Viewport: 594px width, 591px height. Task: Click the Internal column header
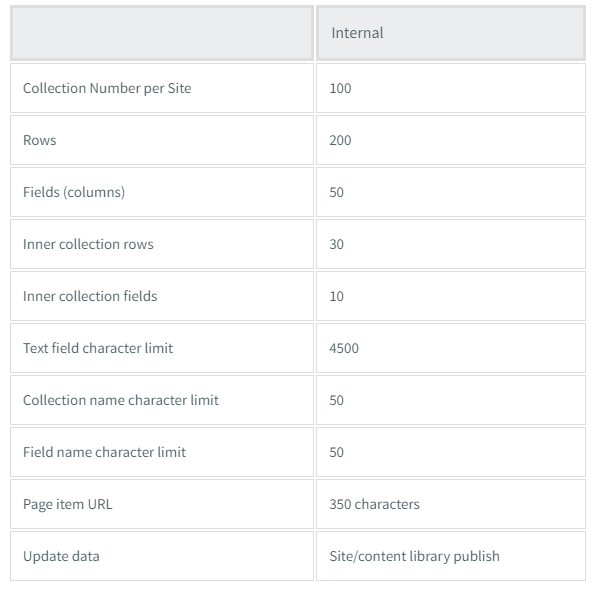coord(451,33)
